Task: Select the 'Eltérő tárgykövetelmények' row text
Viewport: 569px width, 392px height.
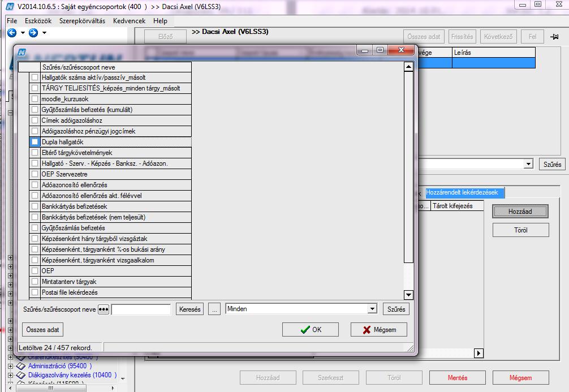Action: (x=77, y=153)
